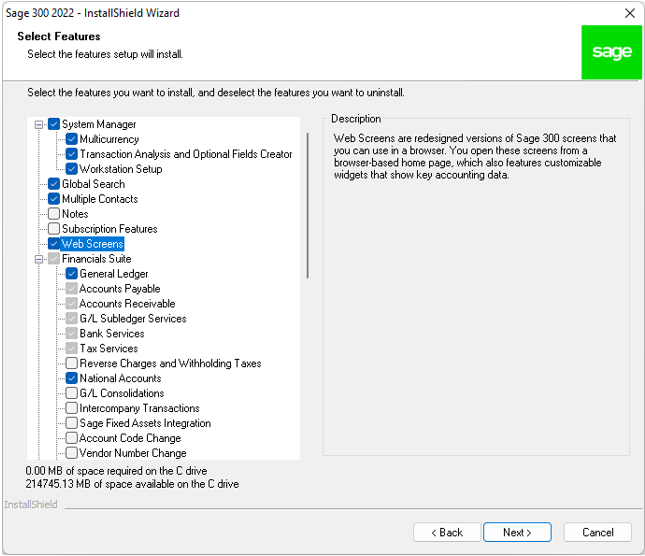Check the Vendor Number Change checkbox
The image size is (645, 556).
click(x=72, y=454)
